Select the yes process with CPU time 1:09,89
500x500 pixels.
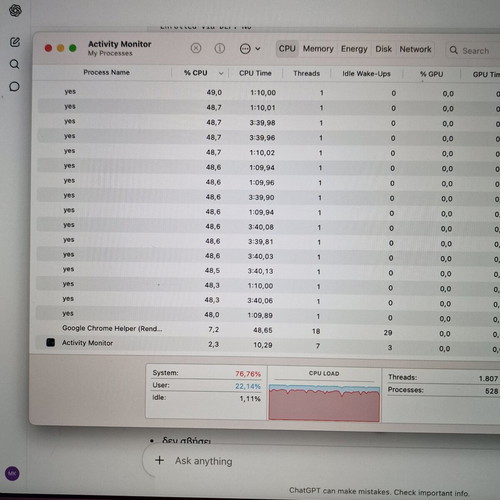pos(267,315)
